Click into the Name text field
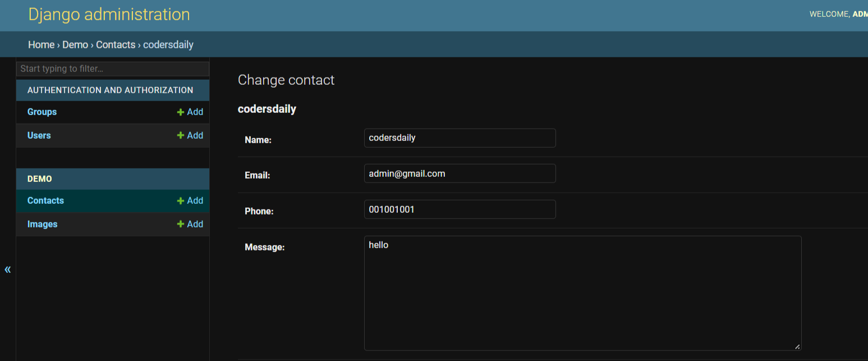Screen dimensions: 868x361 460,138
